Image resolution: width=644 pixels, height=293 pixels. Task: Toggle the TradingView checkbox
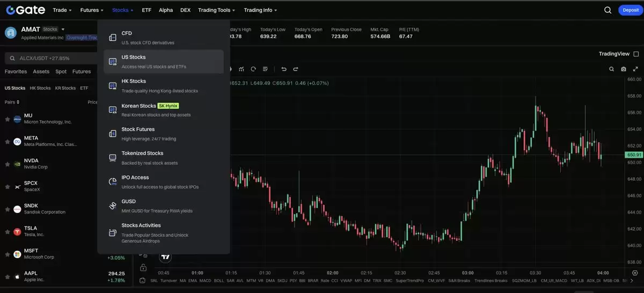(x=636, y=54)
